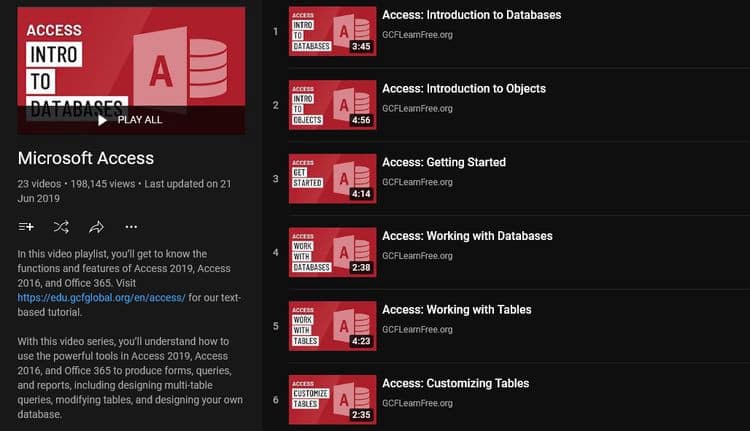
Task: Open the large playlist cover thumbnail
Action: coord(132,70)
